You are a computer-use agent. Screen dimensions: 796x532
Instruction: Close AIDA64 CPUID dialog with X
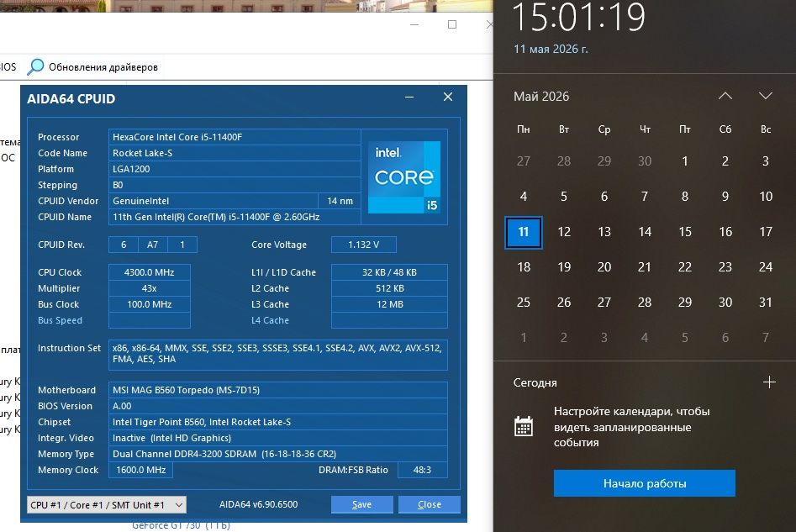(x=448, y=97)
